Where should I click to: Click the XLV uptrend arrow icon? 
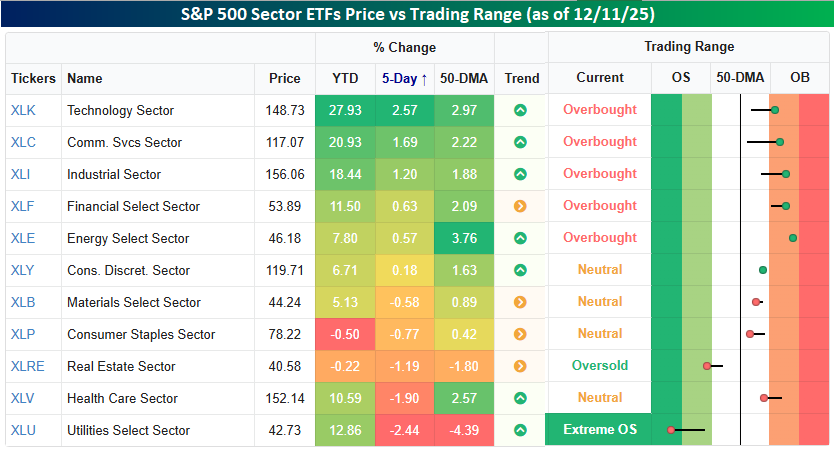pos(520,398)
